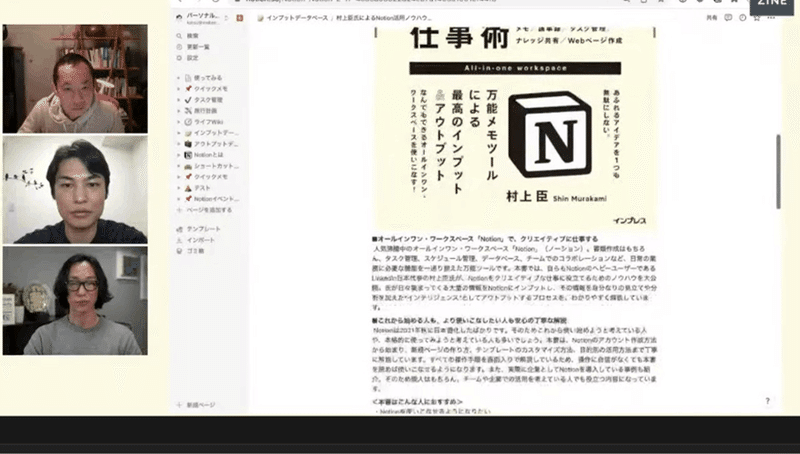Expand the テスト page toggle arrow
800x454 pixels.
click(x=179, y=188)
